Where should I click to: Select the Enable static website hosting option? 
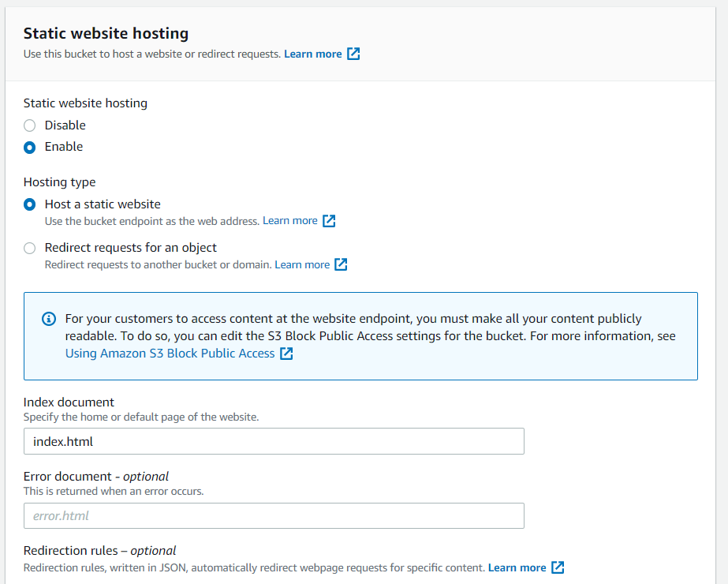pyautogui.click(x=29, y=147)
